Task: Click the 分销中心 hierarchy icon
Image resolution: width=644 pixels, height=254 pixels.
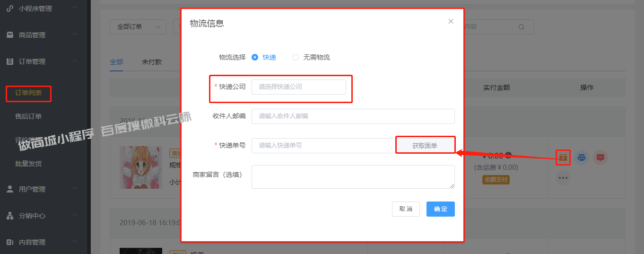Action: [x=10, y=216]
